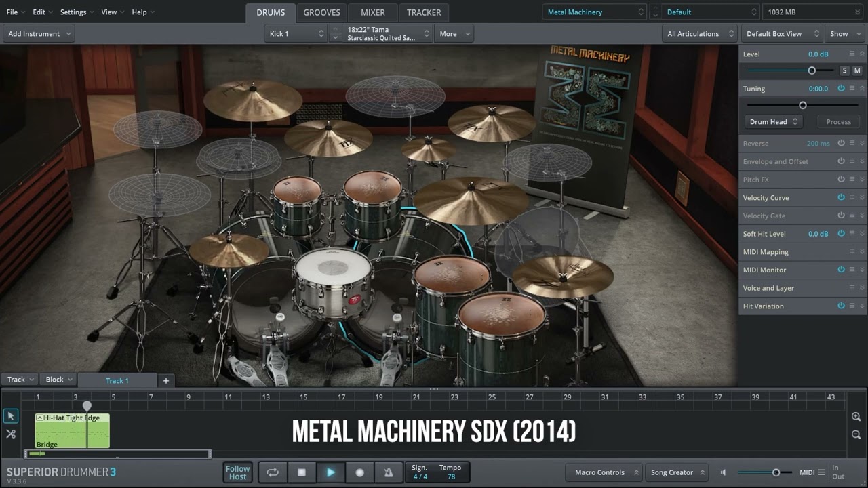Expand the Song Creator panel

coord(677,472)
